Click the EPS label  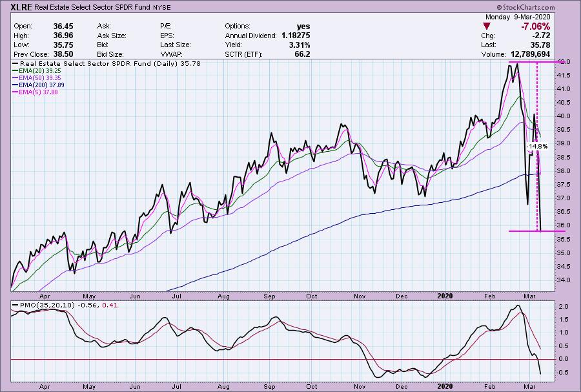pyautogui.click(x=167, y=36)
